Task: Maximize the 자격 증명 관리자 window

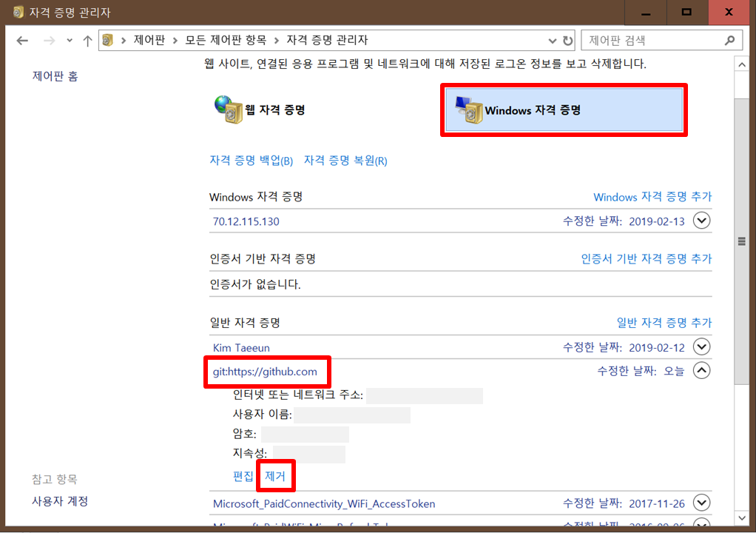Action: (687, 12)
